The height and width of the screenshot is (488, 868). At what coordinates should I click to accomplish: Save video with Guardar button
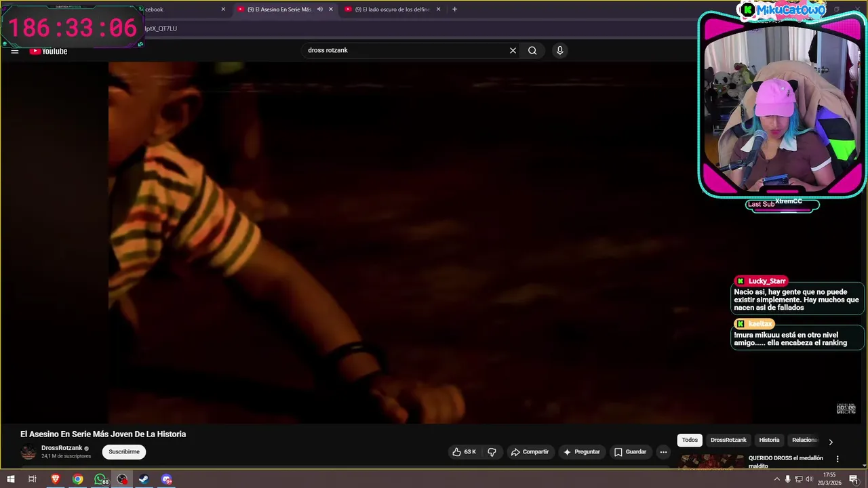click(x=631, y=452)
